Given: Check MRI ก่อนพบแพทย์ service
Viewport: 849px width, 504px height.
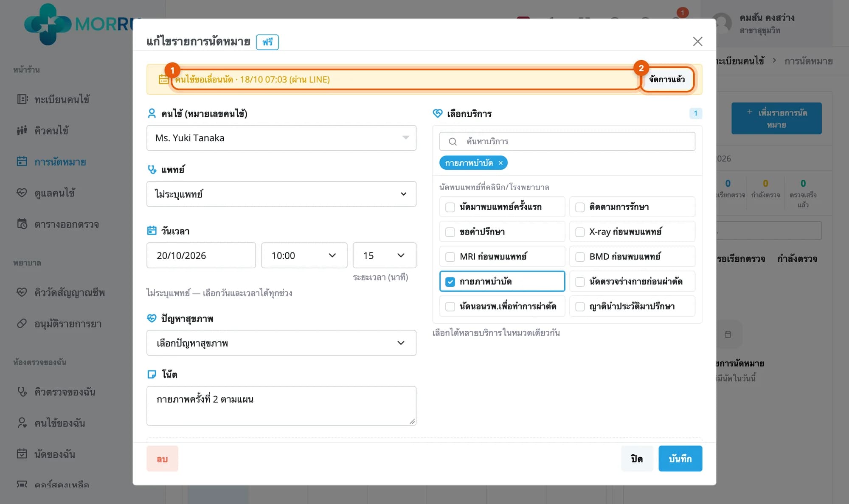Looking at the screenshot, I should pos(450,257).
